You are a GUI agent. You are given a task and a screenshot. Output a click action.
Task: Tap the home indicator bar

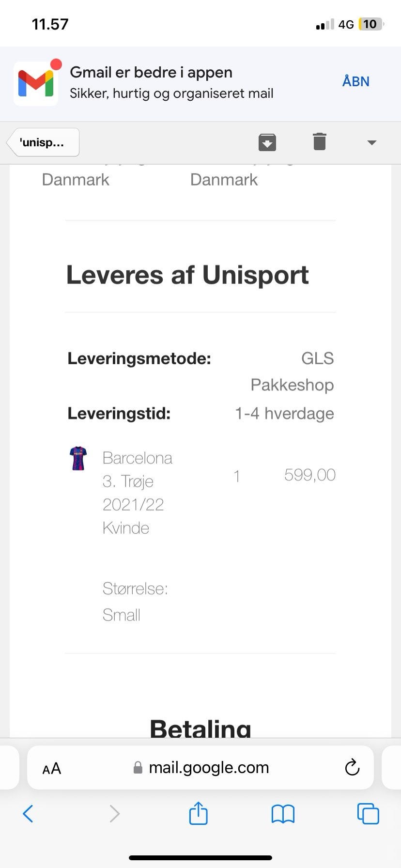click(x=200, y=857)
